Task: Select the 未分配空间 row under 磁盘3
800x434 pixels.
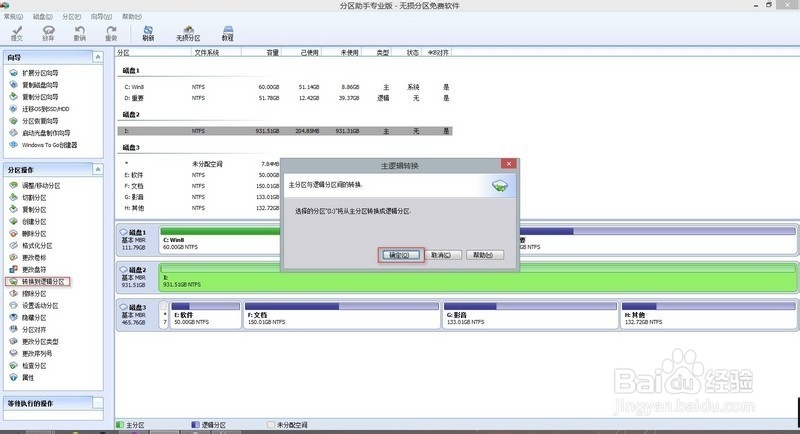Action: tap(200, 164)
